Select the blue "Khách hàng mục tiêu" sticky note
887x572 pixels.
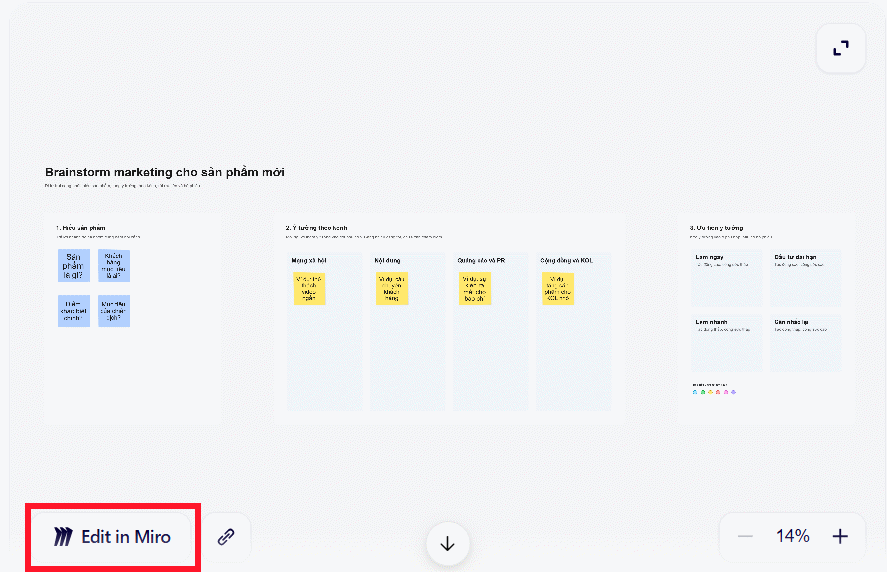pos(114,265)
